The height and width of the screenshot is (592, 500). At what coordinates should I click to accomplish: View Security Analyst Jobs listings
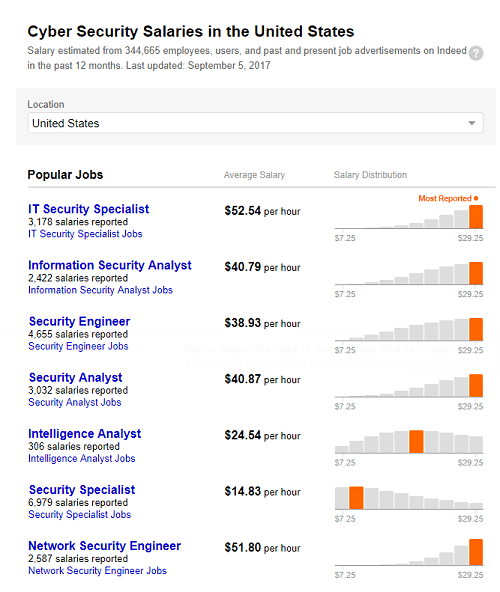[x=75, y=402]
